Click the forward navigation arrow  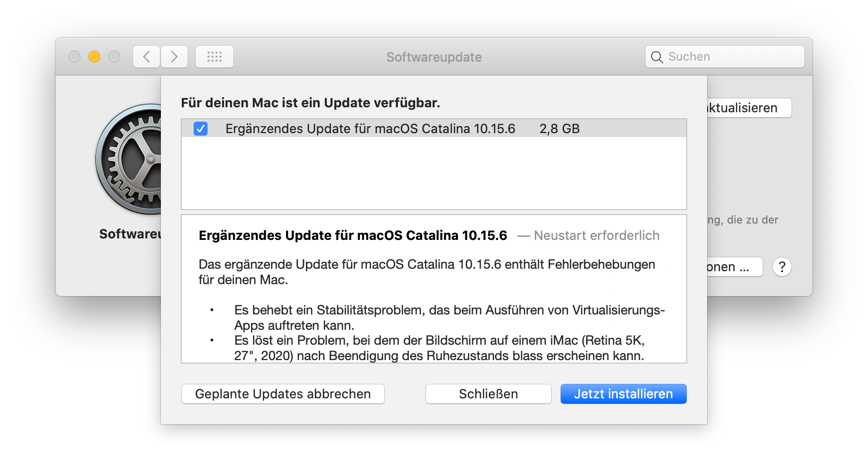click(x=174, y=57)
